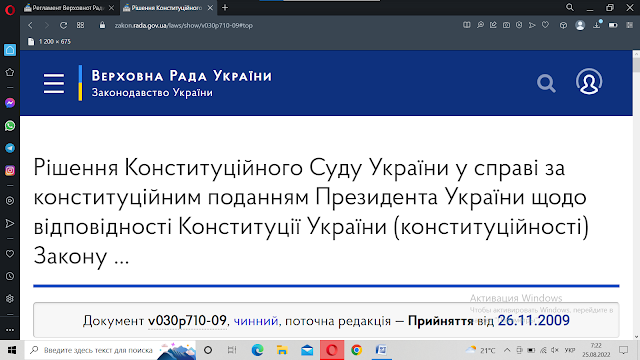Open WhatsApp in Opera sidebar
Screen dimensions: 640x360
coord(10,126)
